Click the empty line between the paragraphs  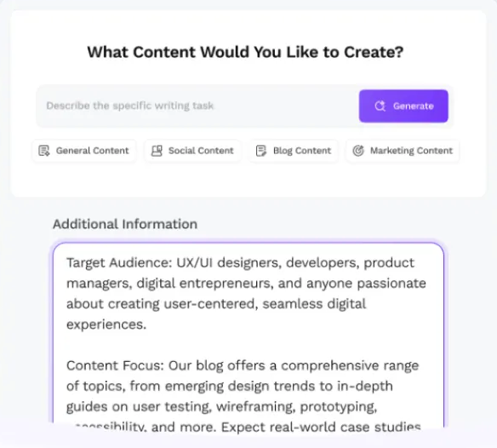[x=248, y=345]
